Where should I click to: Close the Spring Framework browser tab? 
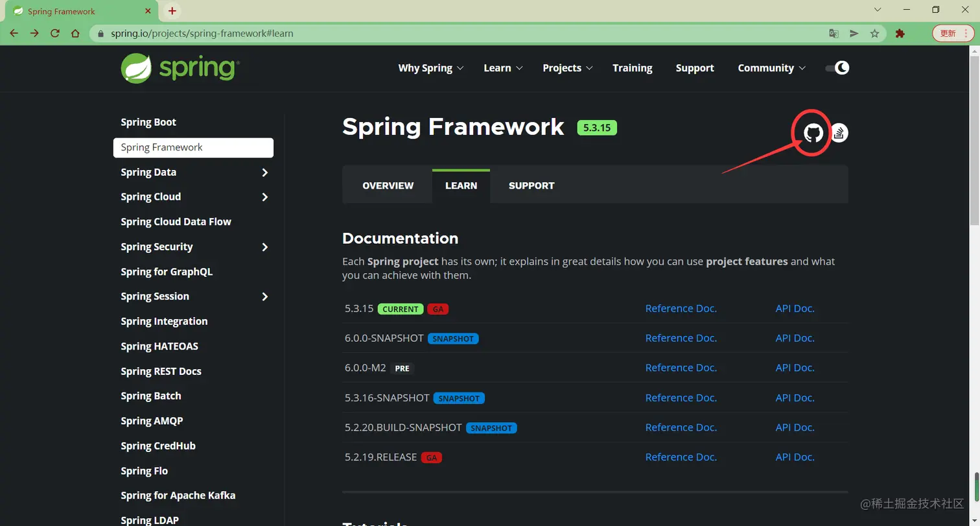click(148, 11)
